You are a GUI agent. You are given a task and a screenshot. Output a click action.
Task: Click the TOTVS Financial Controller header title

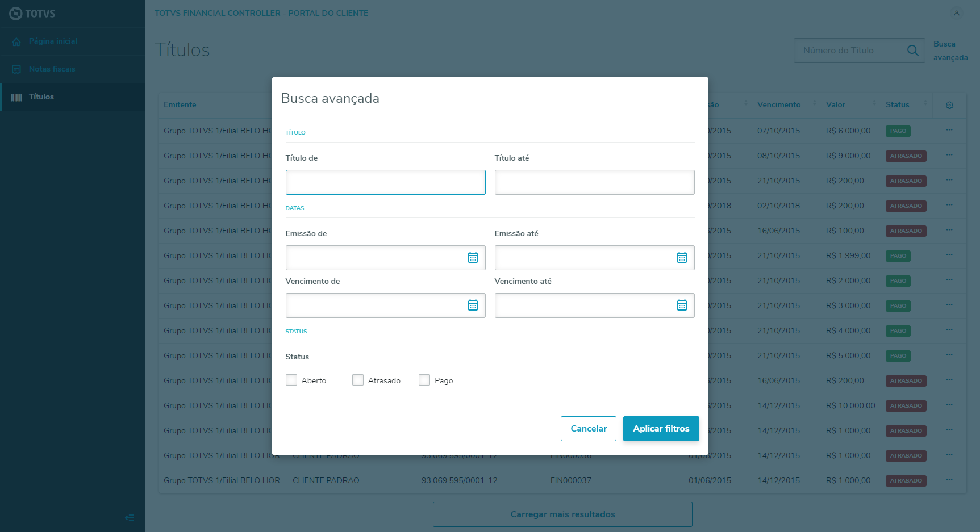[x=261, y=13]
